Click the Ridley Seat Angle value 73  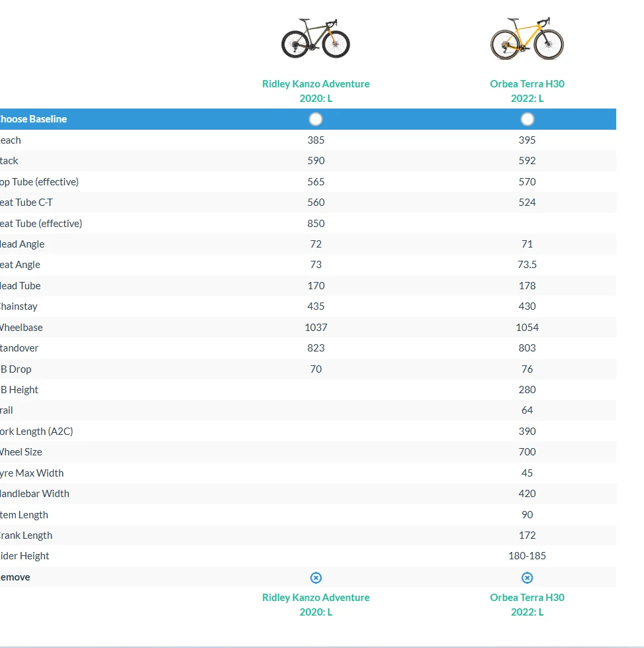pyautogui.click(x=316, y=265)
